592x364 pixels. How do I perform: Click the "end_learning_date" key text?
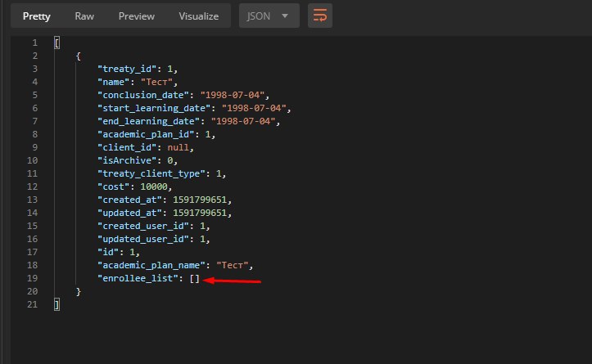click(148, 121)
